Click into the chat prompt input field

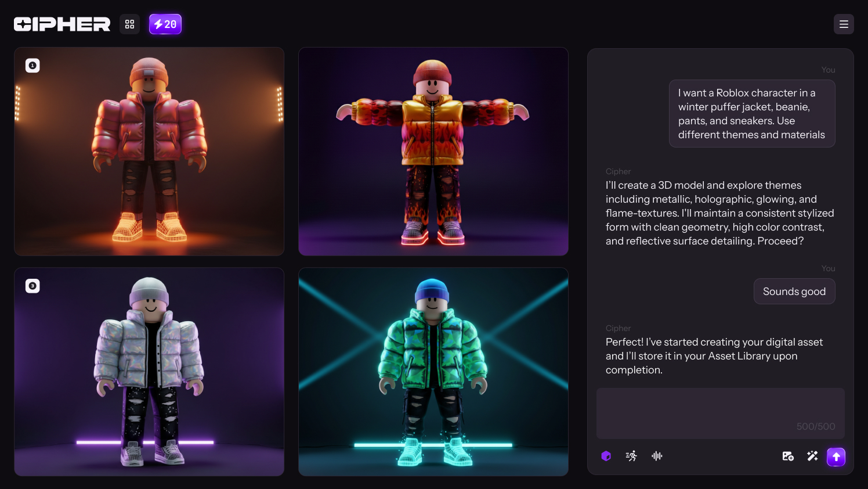720,413
